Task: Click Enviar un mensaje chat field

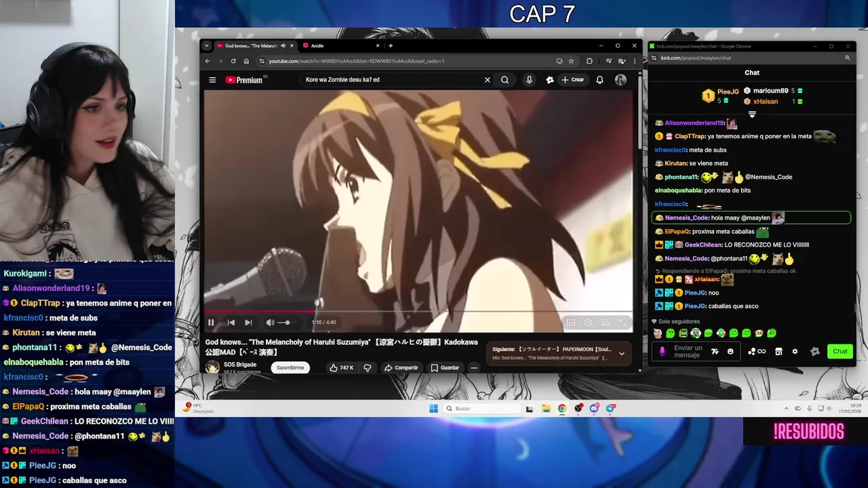Action: [x=688, y=351]
